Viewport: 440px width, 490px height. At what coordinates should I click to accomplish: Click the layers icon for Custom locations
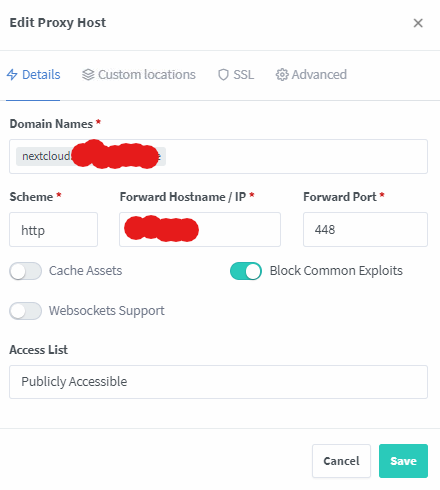[88, 75]
